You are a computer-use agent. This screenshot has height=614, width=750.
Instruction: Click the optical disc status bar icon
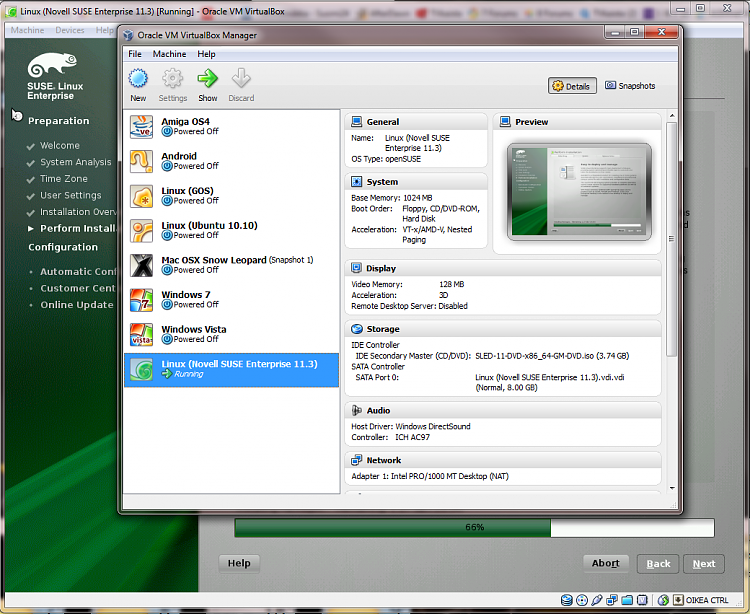tap(582, 600)
